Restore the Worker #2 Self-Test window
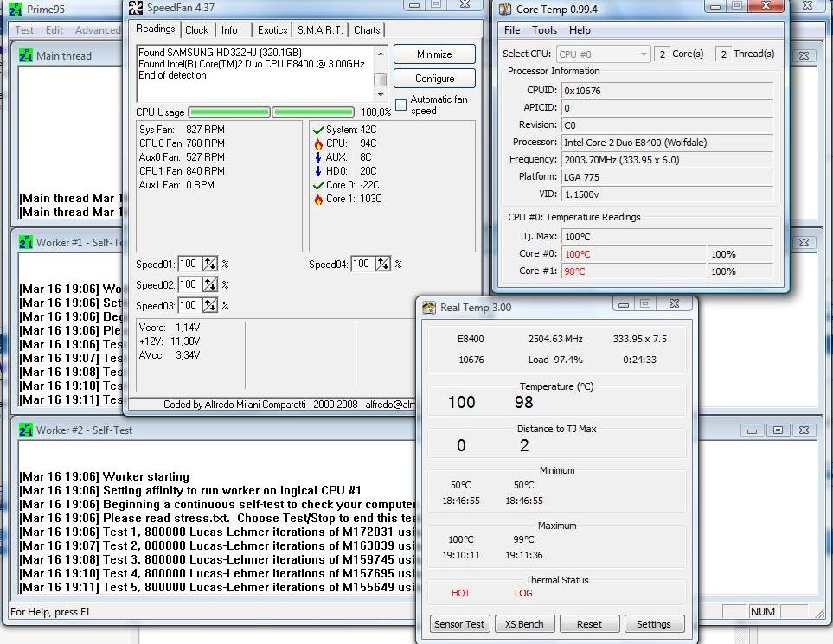 click(778, 430)
